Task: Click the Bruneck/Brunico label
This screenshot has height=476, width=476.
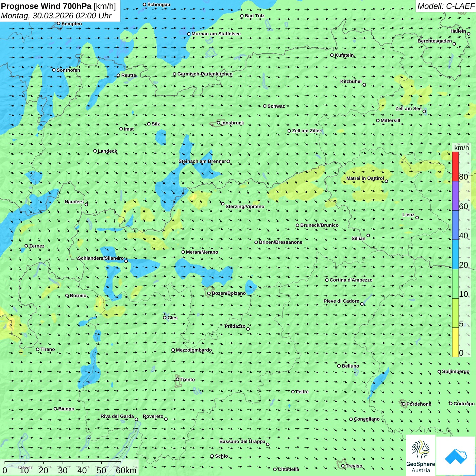Action: click(319, 225)
